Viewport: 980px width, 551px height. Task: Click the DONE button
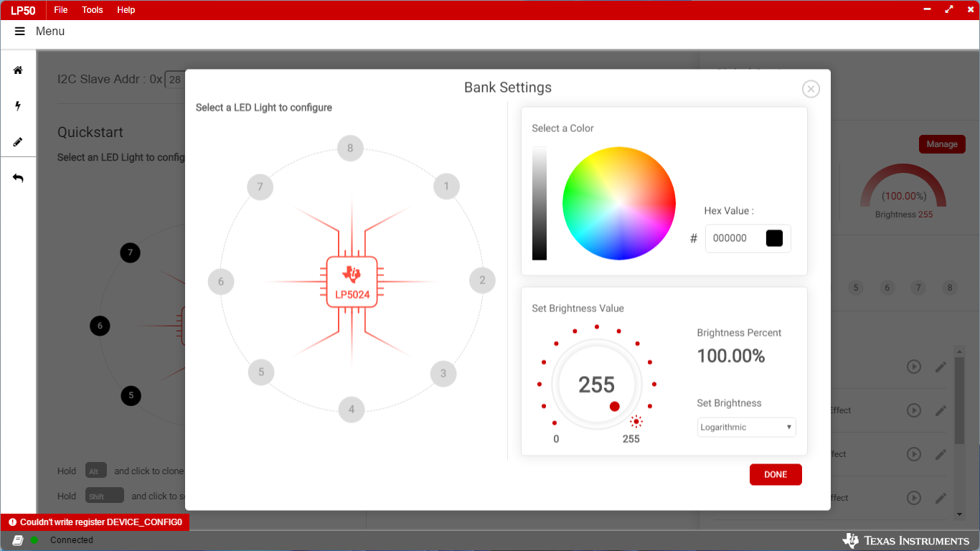pos(776,475)
